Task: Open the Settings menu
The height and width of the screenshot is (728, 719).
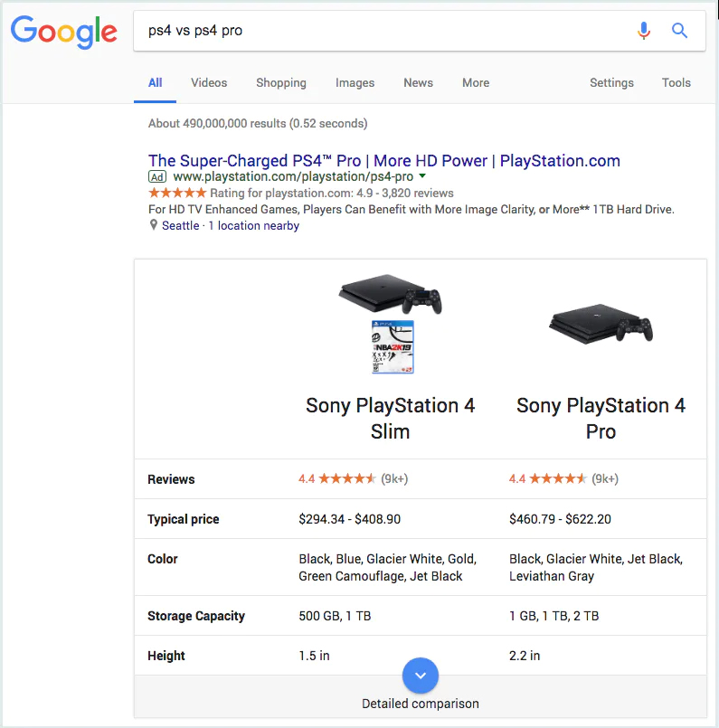Action: 611,82
